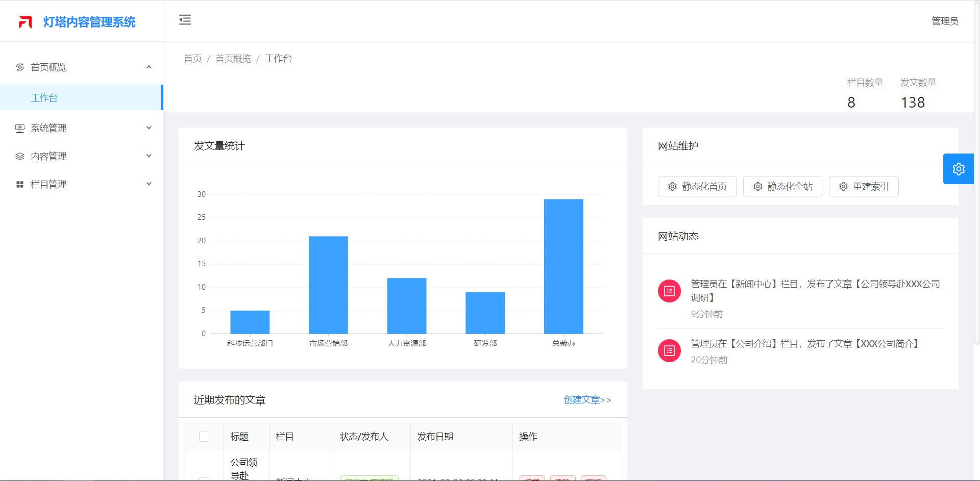Expand the 栏目管理 menu chevron
This screenshot has height=481, width=980.
pyautogui.click(x=149, y=184)
